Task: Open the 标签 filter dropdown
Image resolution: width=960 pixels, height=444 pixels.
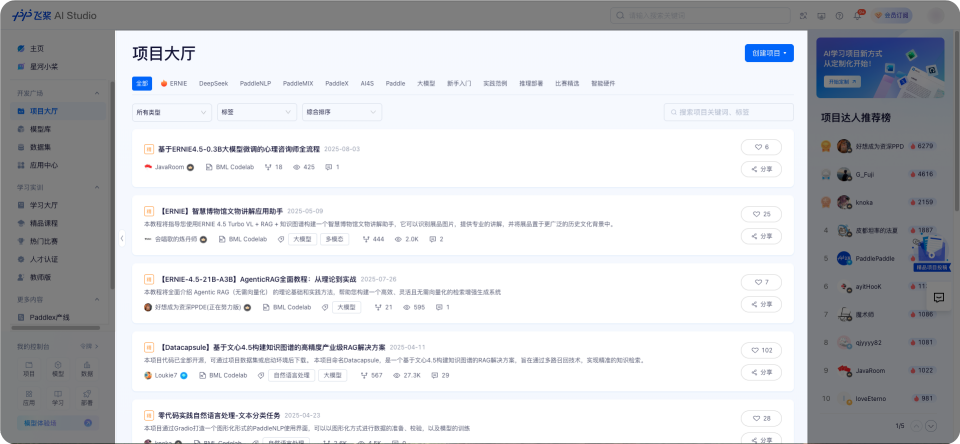Action: 257,112
